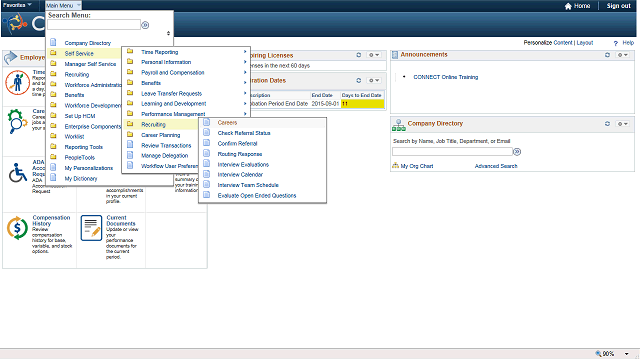Click the ADA Accommodation wheelchair icon
The width and height of the screenshot is (640, 360).
[x=18, y=173]
